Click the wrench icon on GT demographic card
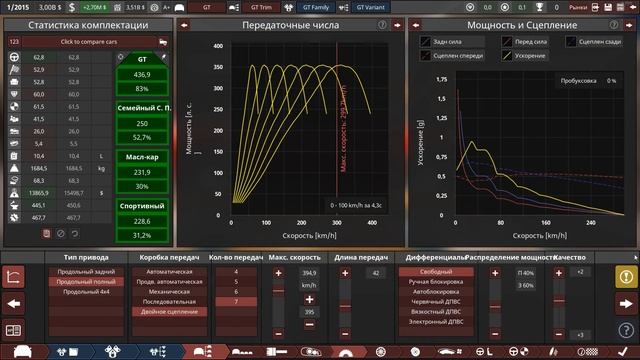This screenshot has height=360, width=640. point(164,57)
